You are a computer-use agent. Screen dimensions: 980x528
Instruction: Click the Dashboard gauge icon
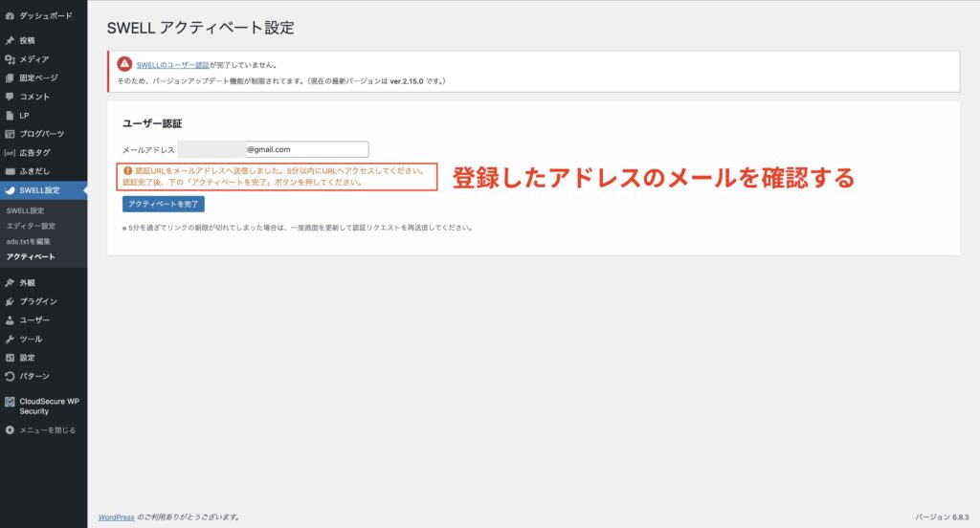coord(10,16)
